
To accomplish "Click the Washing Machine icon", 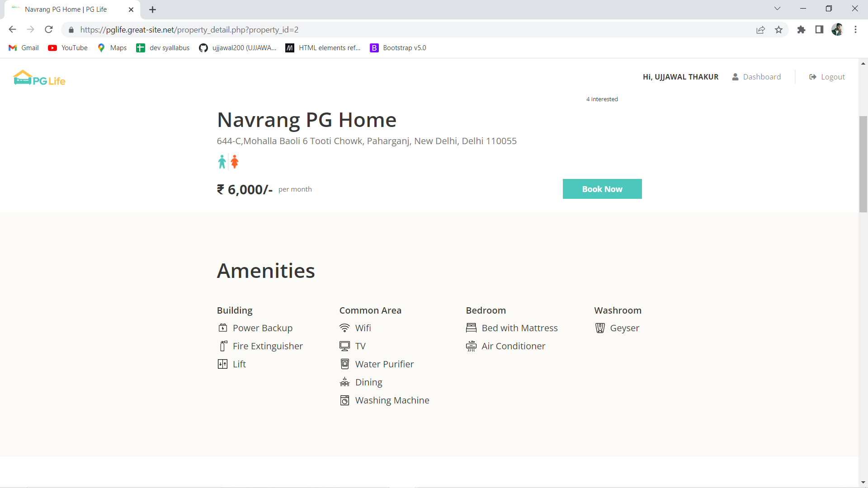I will click(344, 400).
